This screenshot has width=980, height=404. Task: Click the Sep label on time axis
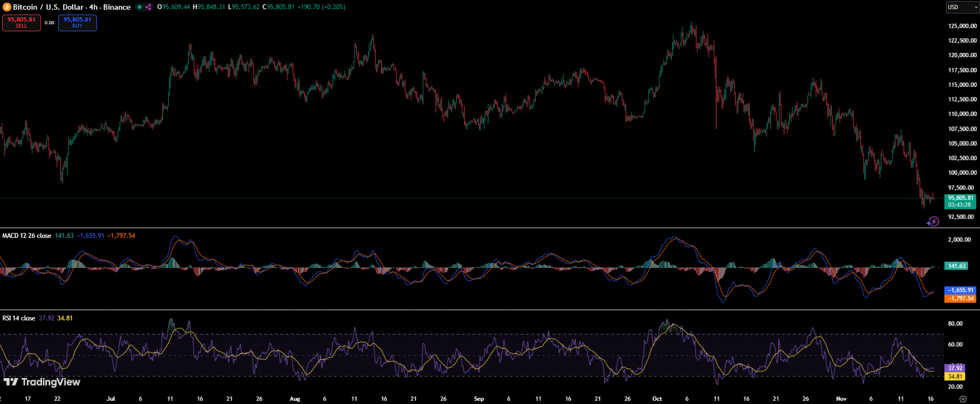[479, 399]
